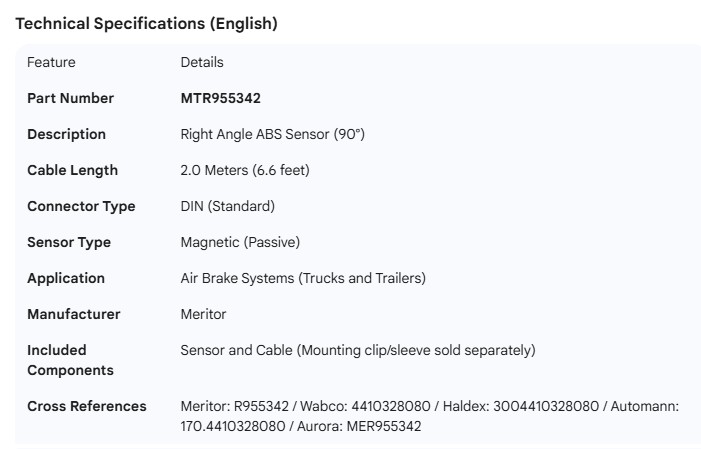The height and width of the screenshot is (449, 701).
Task: Select the Connector Type row label
Action: click(x=81, y=206)
